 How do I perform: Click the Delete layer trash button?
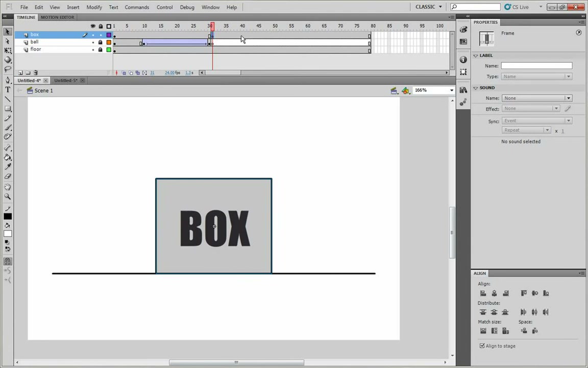click(x=36, y=73)
